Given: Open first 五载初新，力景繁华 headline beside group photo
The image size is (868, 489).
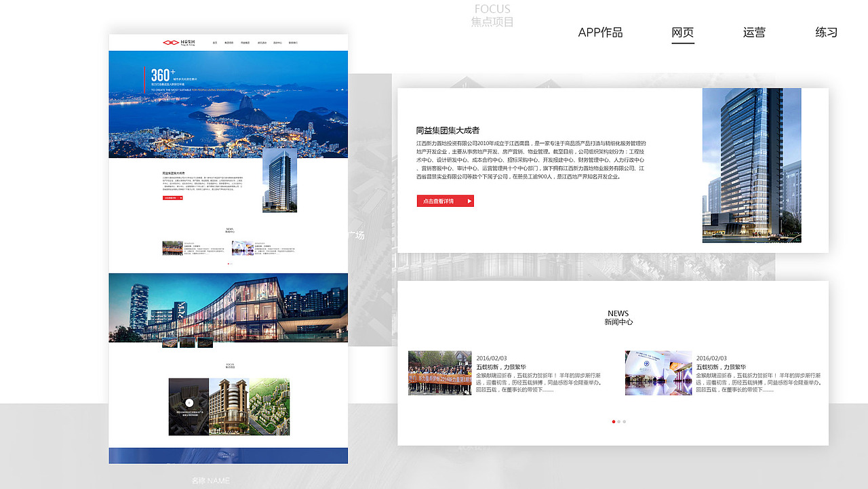Looking at the screenshot, I should click(501, 367).
